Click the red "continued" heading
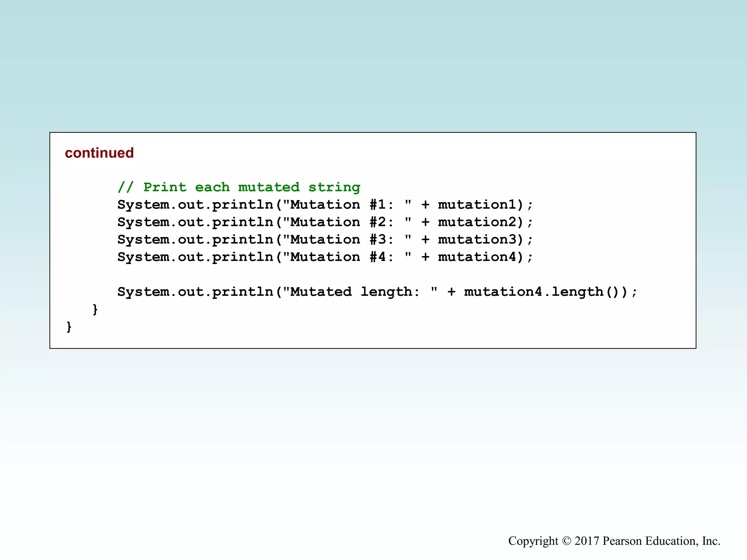747x560 pixels. click(x=99, y=153)
